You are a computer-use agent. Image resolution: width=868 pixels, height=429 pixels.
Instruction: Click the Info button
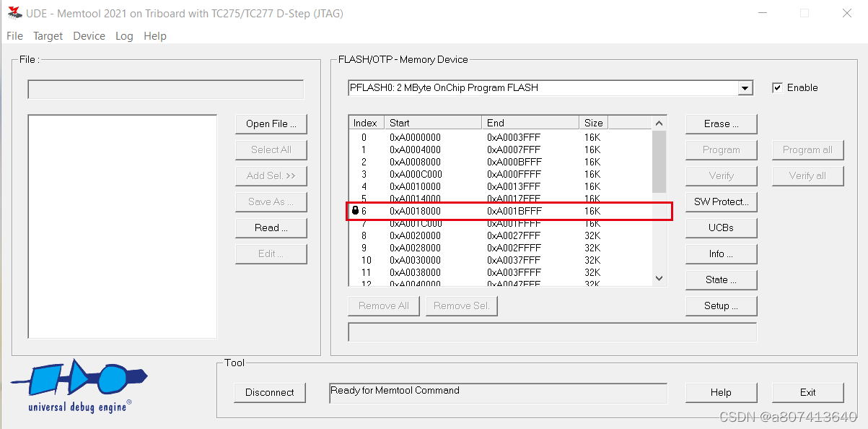pos(722,253)
